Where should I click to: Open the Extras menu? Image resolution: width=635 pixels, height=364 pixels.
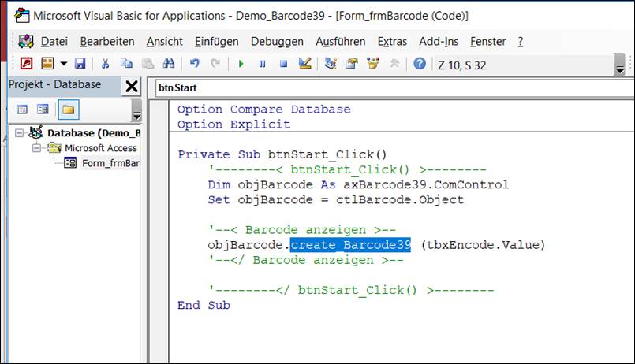click(392, 41)
